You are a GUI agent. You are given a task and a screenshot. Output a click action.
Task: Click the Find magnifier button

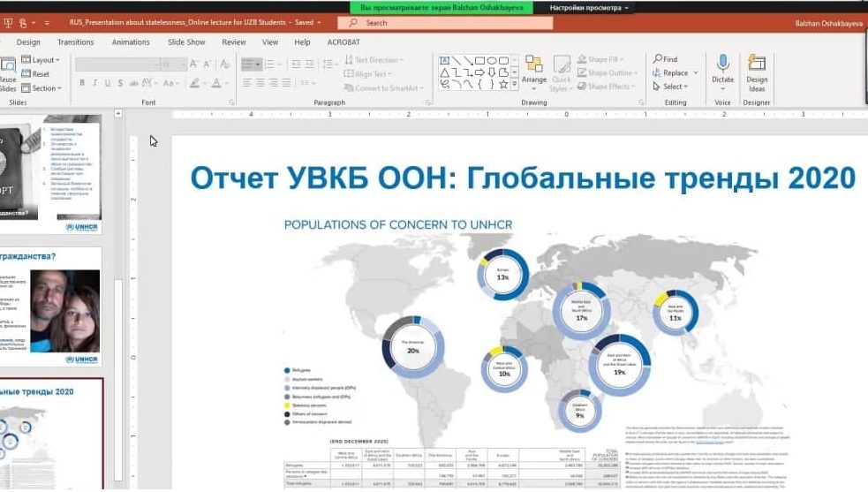click(666, 58)
